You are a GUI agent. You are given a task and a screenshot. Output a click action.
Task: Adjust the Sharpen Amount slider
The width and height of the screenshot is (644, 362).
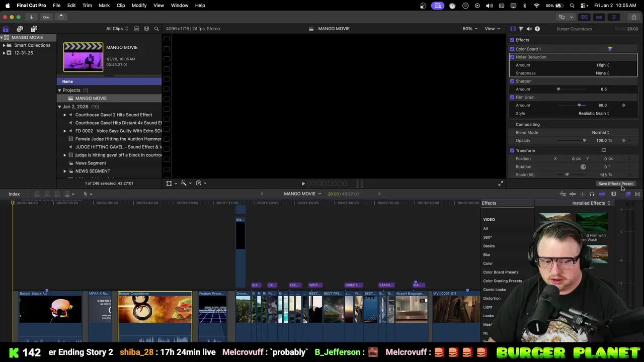point(571,89)
